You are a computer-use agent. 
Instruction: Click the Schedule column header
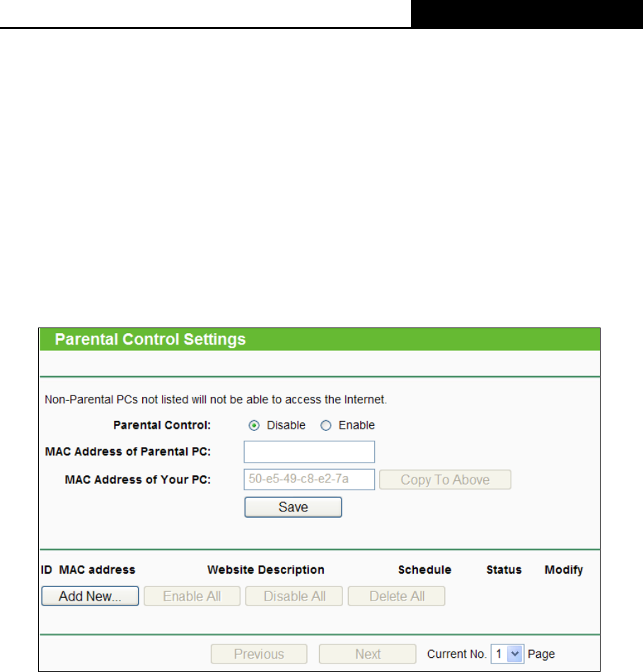coord(424,569)
